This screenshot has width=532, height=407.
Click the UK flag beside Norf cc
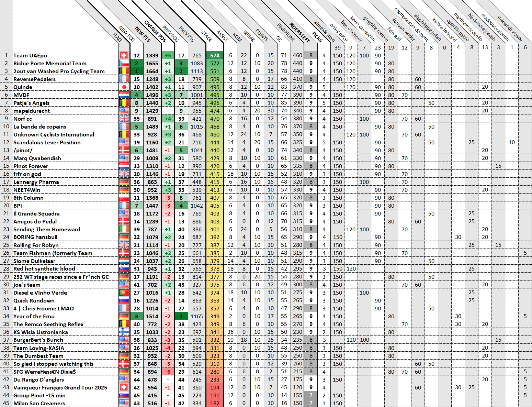pos(124,119)
